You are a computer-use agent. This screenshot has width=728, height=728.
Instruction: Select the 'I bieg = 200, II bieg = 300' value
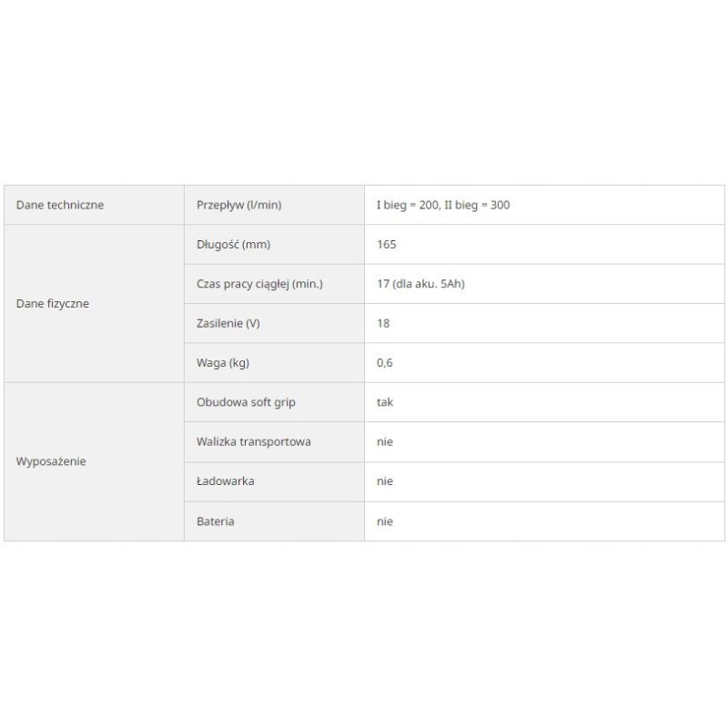(443, 205)
